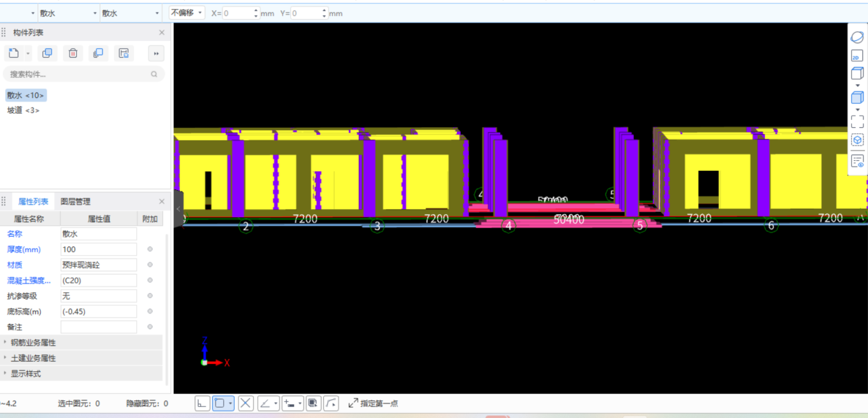Focus the 搜索构件 search field
The height and width of the screenshot is (418, 868).
[x=84, y=74]
